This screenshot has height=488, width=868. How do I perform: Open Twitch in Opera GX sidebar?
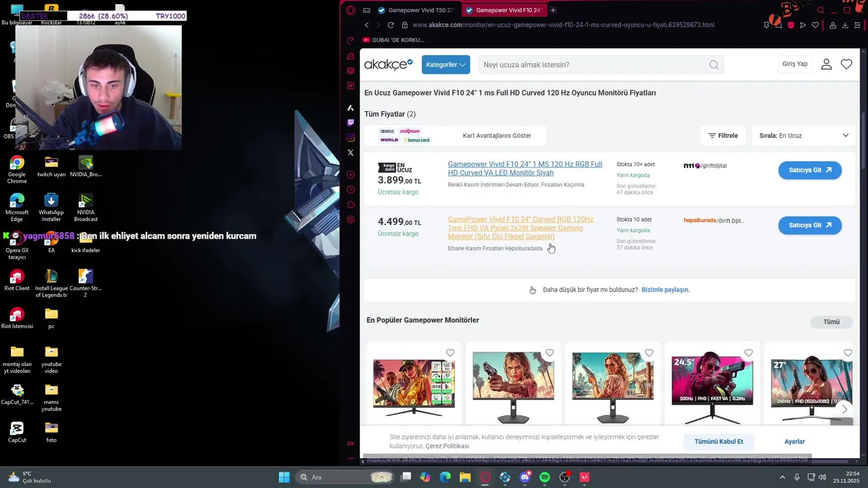tap(351, 123)
